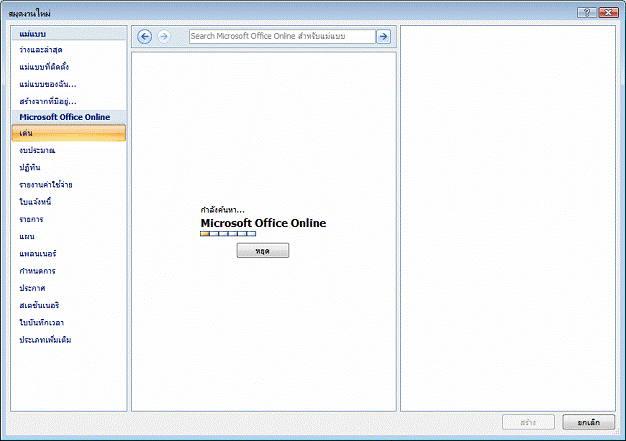
Task: Select รายการ category
Action: click(69, 220)
